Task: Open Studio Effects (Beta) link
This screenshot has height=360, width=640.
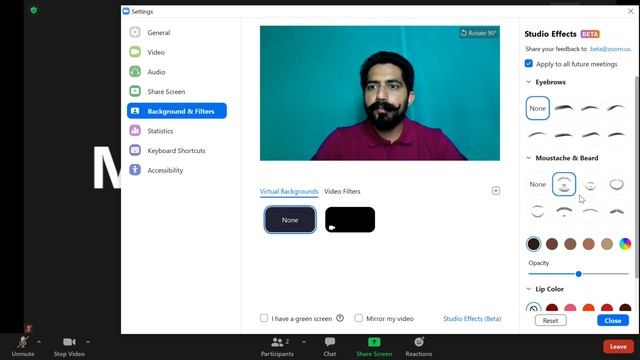Action: pos(472,318)
